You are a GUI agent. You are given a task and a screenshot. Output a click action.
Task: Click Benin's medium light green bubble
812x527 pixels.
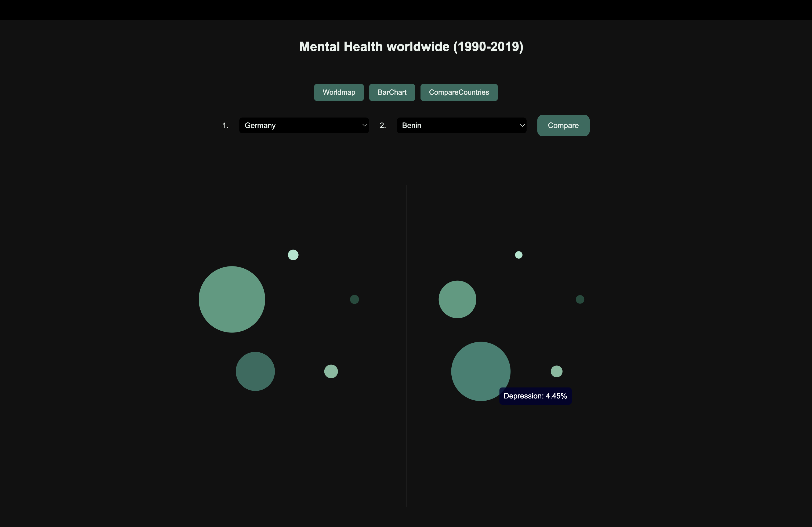pos(458,299)
